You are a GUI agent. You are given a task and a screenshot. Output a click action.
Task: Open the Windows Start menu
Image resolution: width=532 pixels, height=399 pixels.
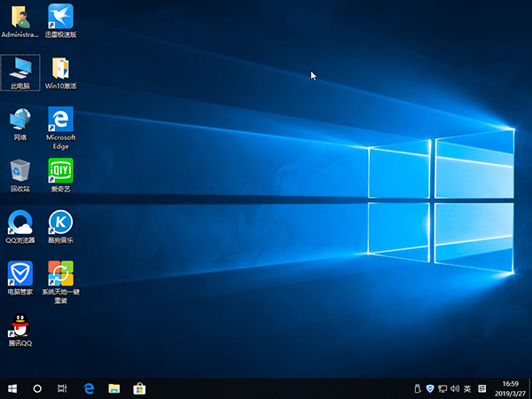pos(12,388)
